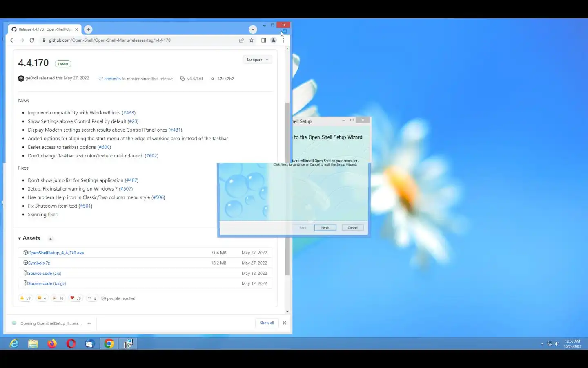Open issue #600 link

coord(104,147)
